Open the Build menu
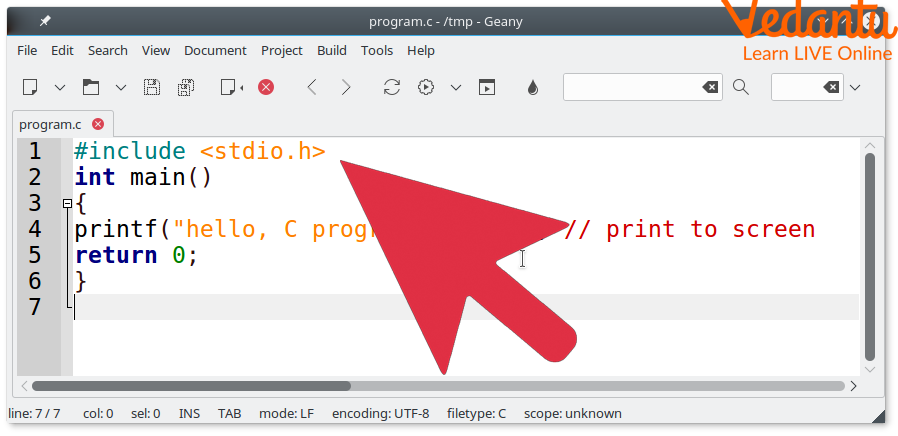898x436 pixels. (332, 50)
